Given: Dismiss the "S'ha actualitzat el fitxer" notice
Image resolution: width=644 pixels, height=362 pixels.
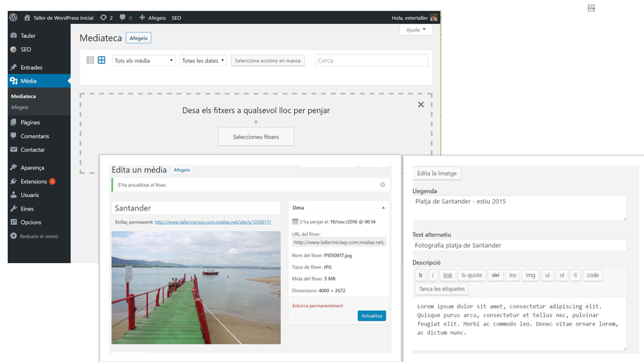Looking at the screenshot, I should click(383, 185).
